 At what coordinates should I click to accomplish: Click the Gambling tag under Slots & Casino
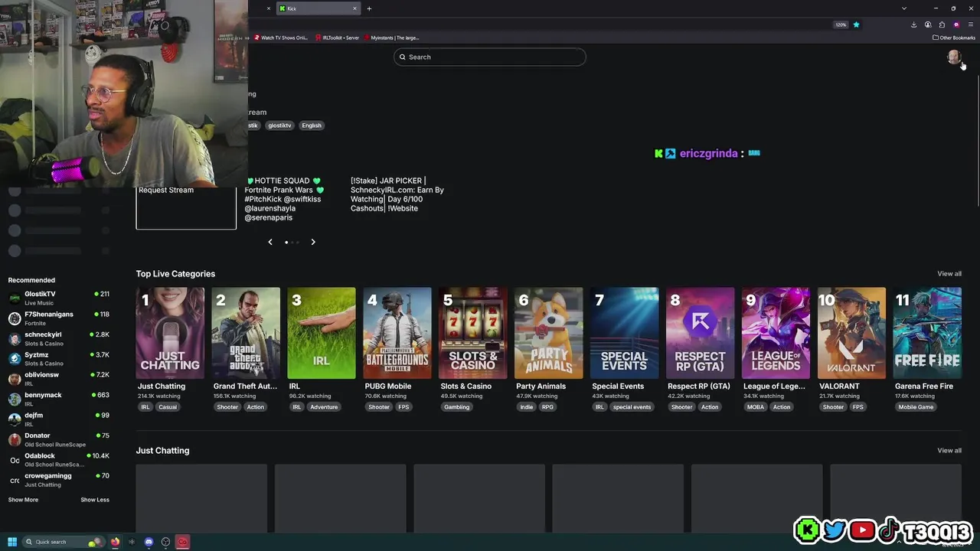pyautogui.click(x=457, y=407)
